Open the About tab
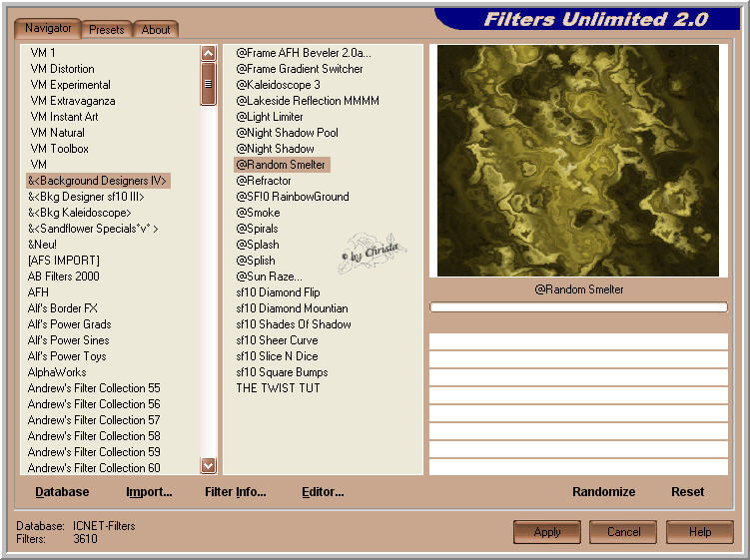 point(156,30)
